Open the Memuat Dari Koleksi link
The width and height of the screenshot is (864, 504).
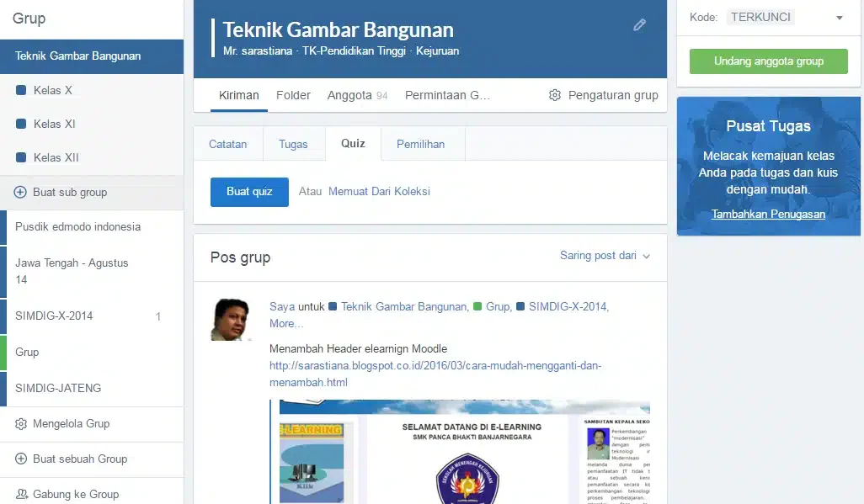pyautogui.click(x=379, y=192)
